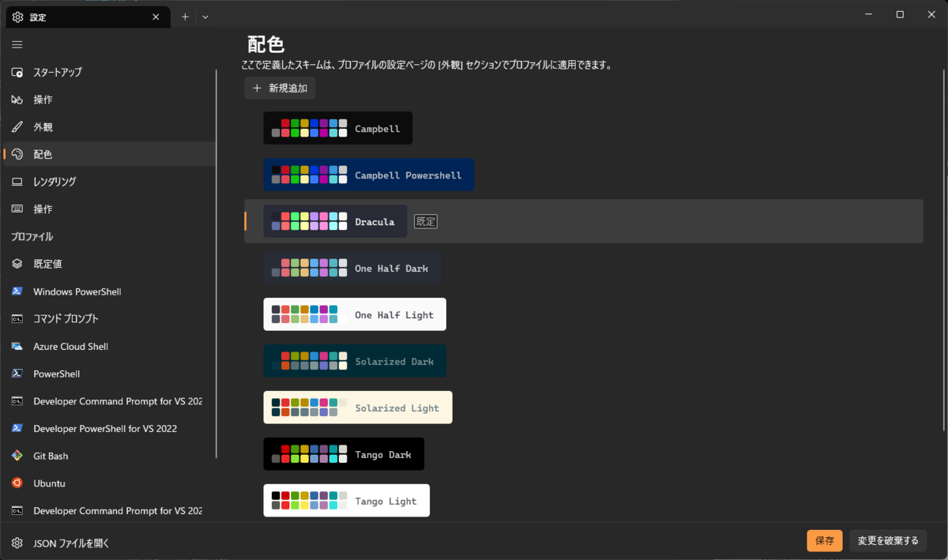Select the Solarized Light scheme

[x=358, y=408]
